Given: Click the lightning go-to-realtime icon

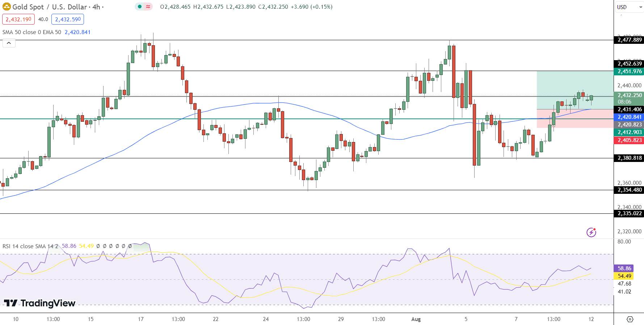Looking at the screenshot, I should pyautogui.click(x=591, y=232).
